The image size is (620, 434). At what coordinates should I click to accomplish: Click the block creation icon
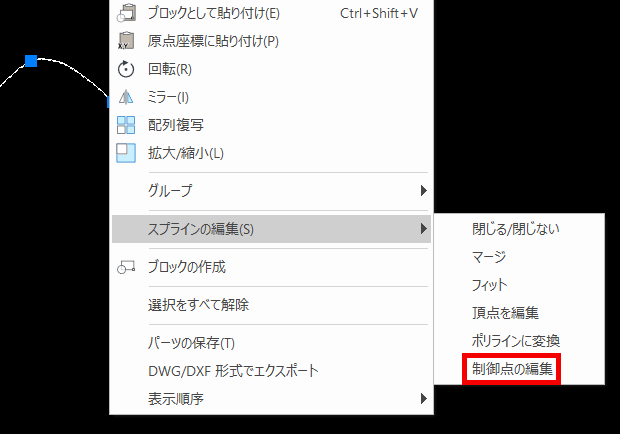(x=126, y=268)
